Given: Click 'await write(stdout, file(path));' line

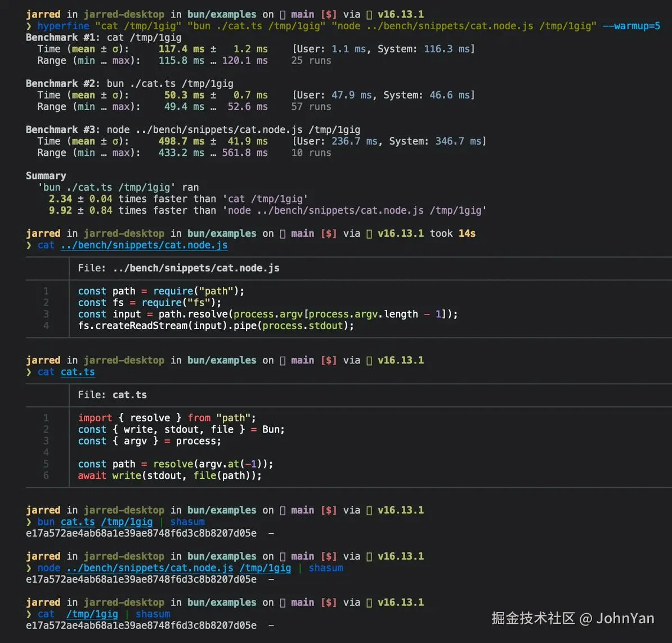Looking at the screenshot, I should (170, 476).
